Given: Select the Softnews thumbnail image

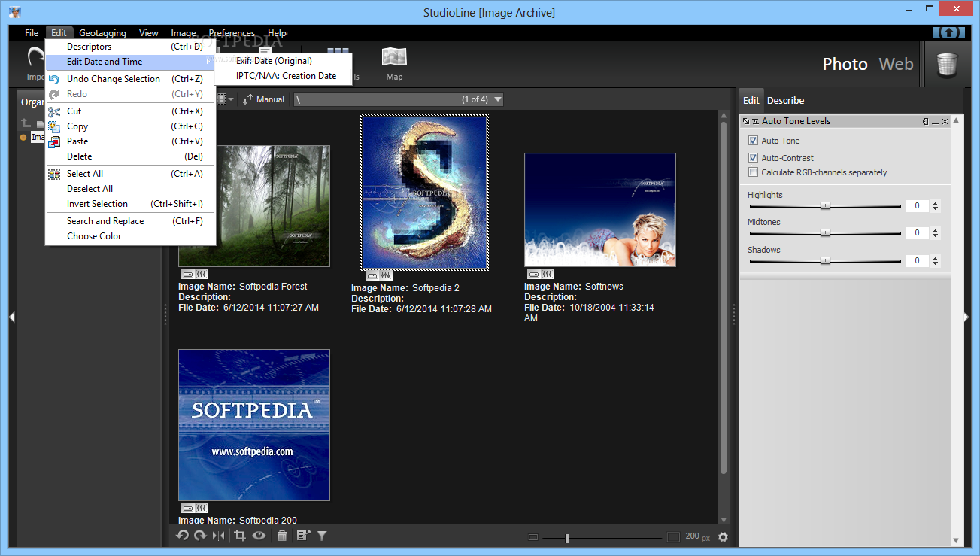Looking at the screenshot, I should coord(600,210).
